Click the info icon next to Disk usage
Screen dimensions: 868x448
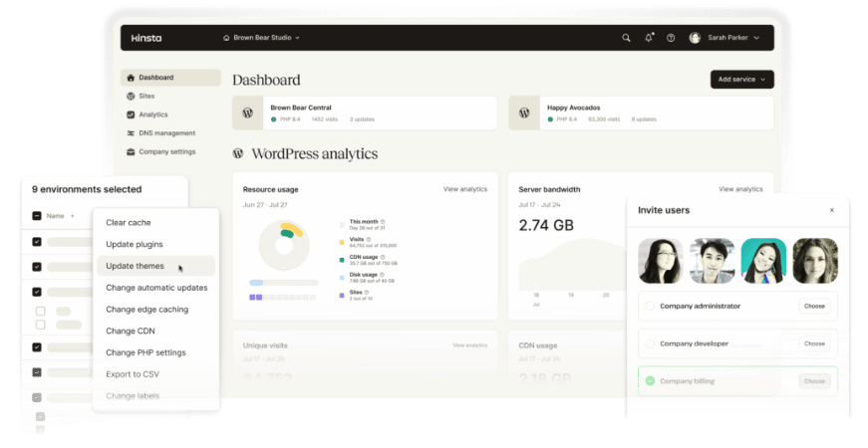382,275
